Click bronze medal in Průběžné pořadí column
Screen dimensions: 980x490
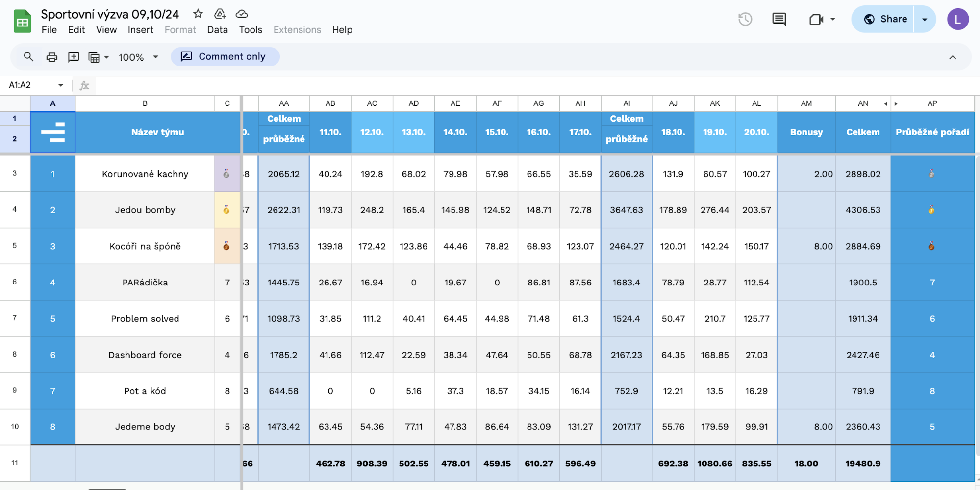point(931,246)
